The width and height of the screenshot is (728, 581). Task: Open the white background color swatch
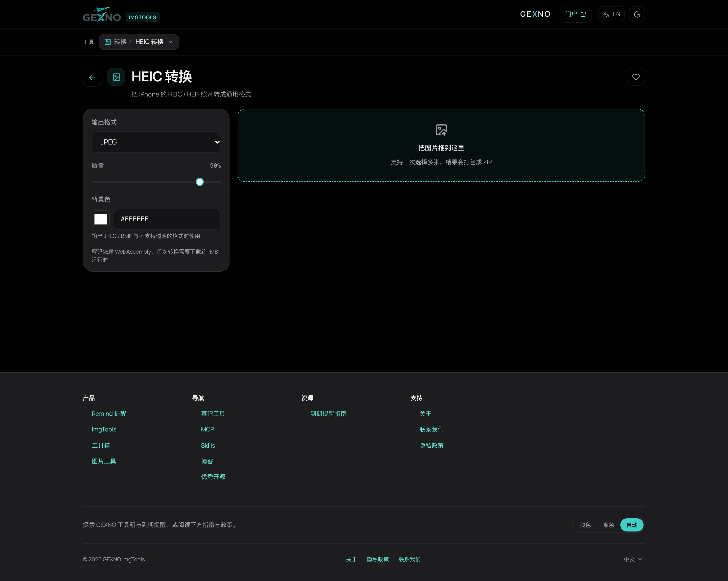101,219
